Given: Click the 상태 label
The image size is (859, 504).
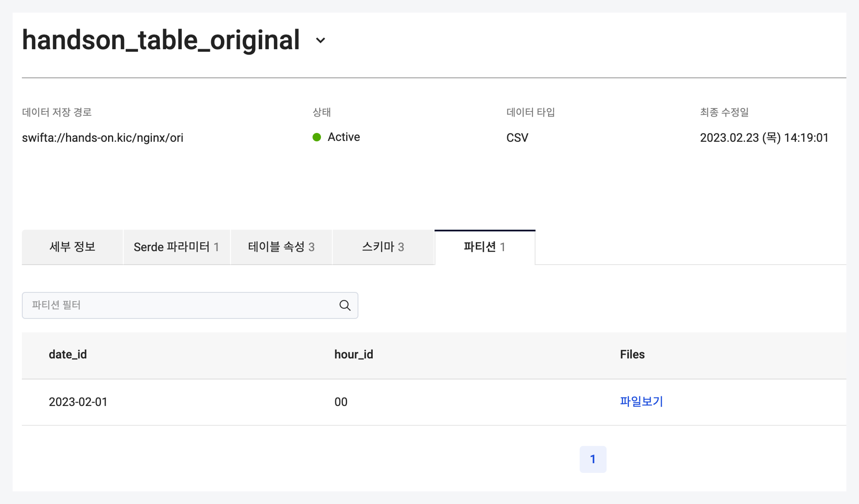Looking at the screenshot, I should pyautogui.click(x=321, y=112).
